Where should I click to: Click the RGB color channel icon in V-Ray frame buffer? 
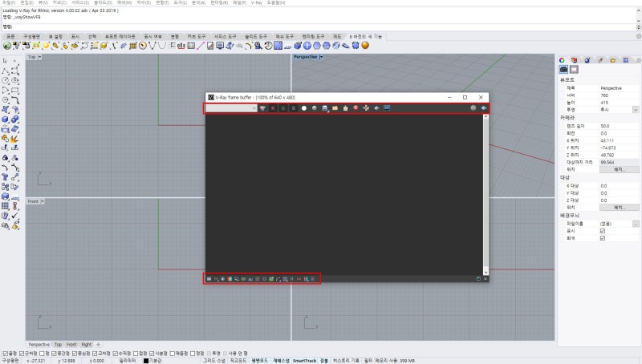262,108
